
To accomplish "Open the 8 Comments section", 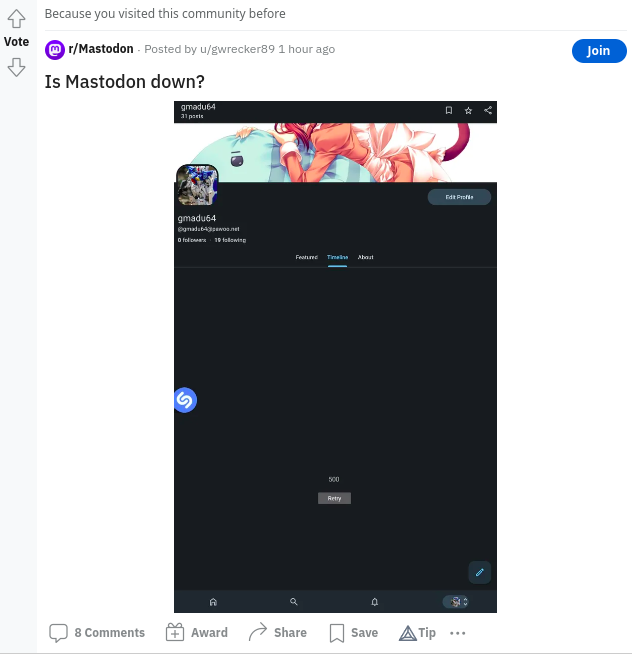I will click(x=97, y=633).
